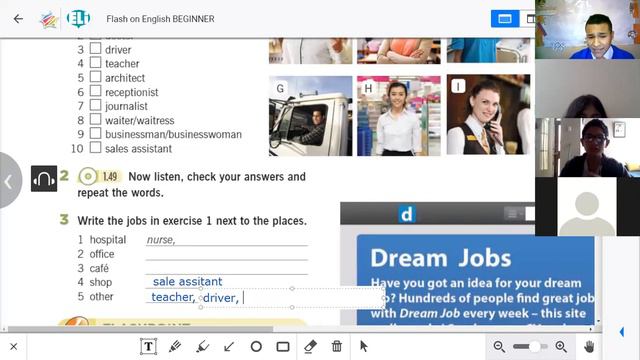The height and width of the screenshot is (360, 640).
Task: Open photo H of the shop assistant
Action: [x=399, y=116]
